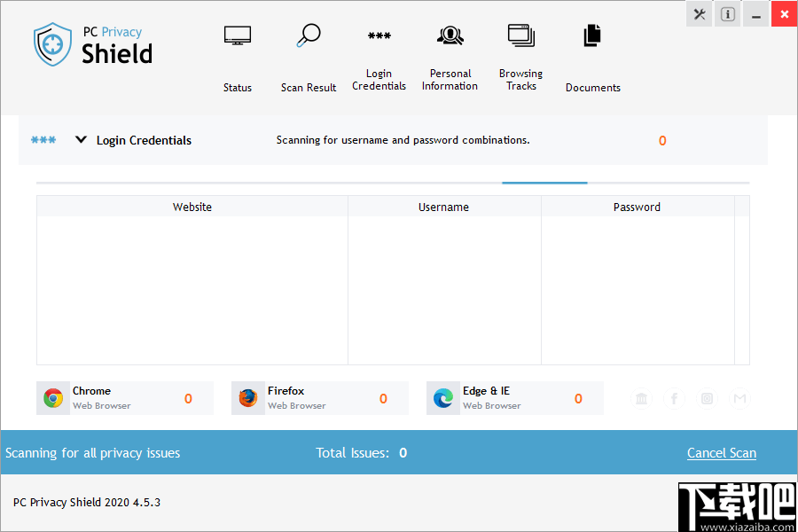
Task: Select the Browsing Tracks icon
Action: [x=520, y=35]
